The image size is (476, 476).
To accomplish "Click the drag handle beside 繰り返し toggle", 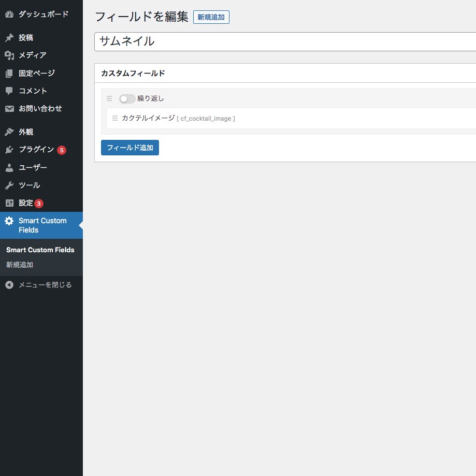I will click(109, 98).
